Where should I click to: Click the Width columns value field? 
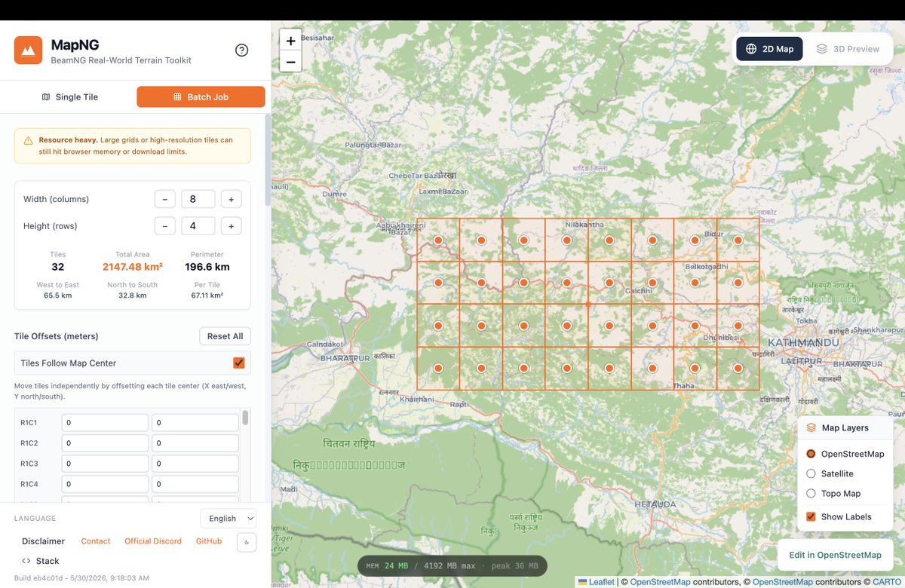pyautogui.click(x=198, y=199)
